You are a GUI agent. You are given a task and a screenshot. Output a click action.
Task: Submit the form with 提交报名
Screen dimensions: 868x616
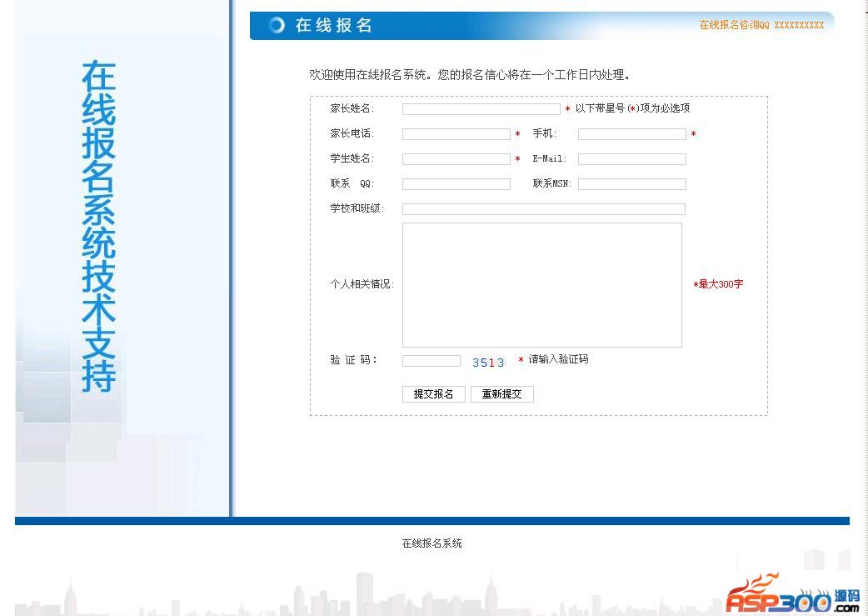click(x=433, y=394)
